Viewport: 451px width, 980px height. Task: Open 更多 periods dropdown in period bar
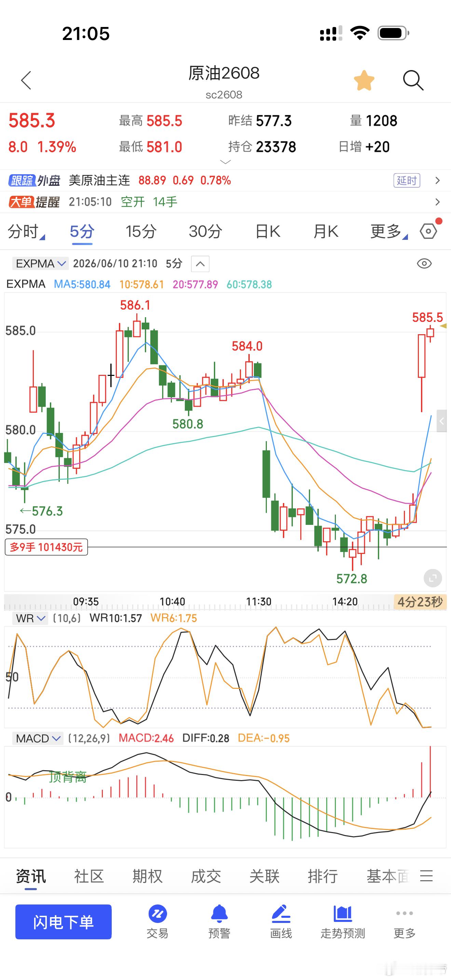pos(388,231)
